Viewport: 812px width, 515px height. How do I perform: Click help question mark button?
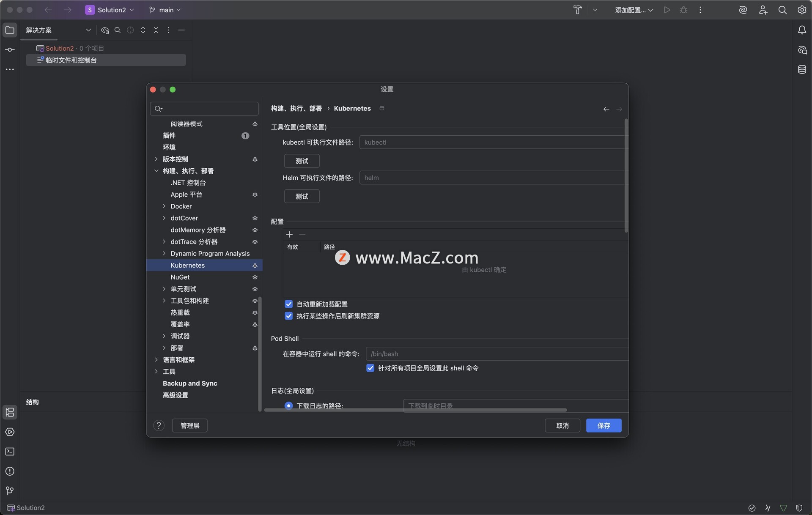(x=159, y=425)
